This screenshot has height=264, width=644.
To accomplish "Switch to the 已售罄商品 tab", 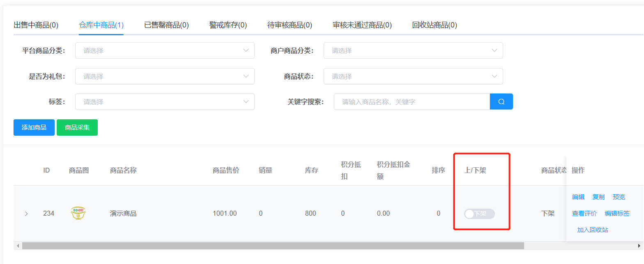I will (166, 25).
